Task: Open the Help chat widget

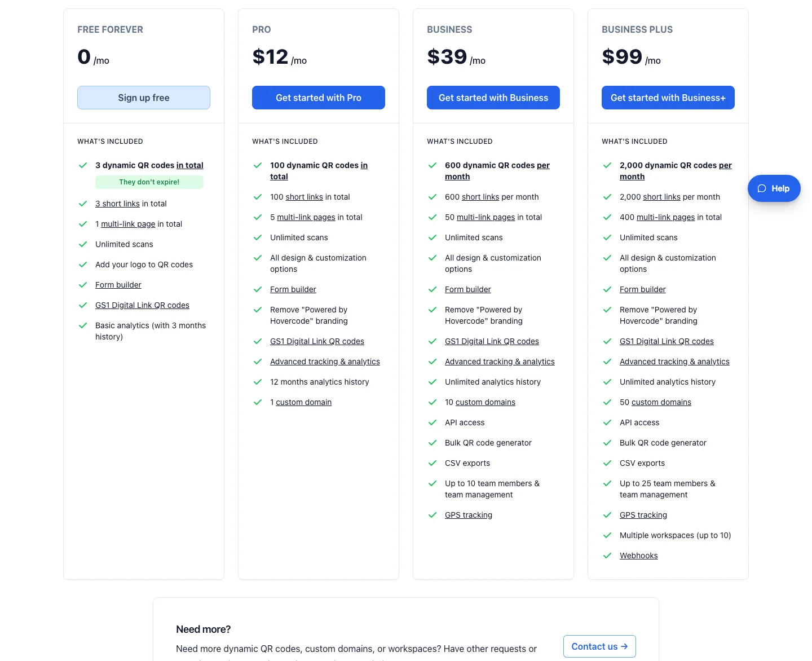Action: click(x=774, y=188)
